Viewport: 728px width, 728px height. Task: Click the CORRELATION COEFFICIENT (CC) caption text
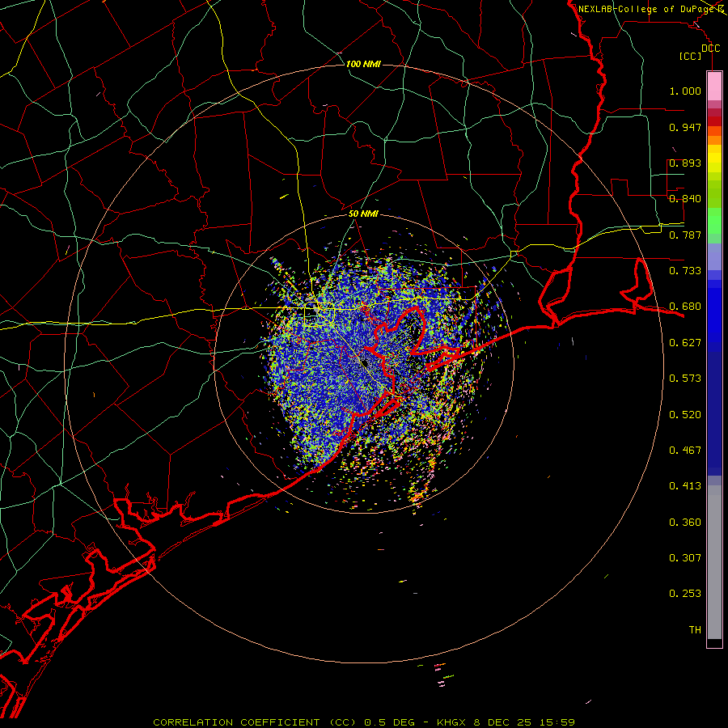point(256,722)
